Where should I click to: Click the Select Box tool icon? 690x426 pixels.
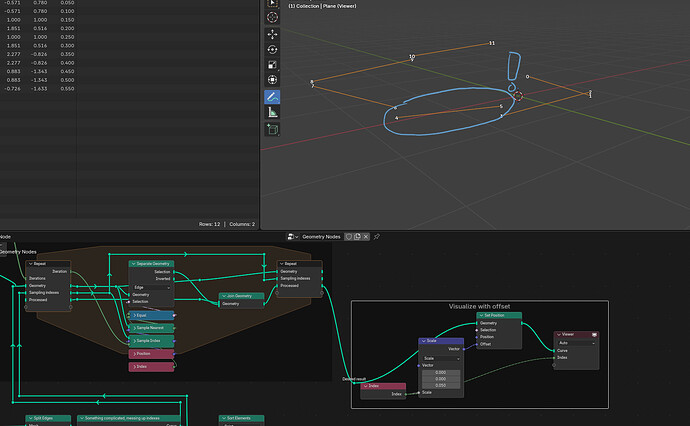272,3
